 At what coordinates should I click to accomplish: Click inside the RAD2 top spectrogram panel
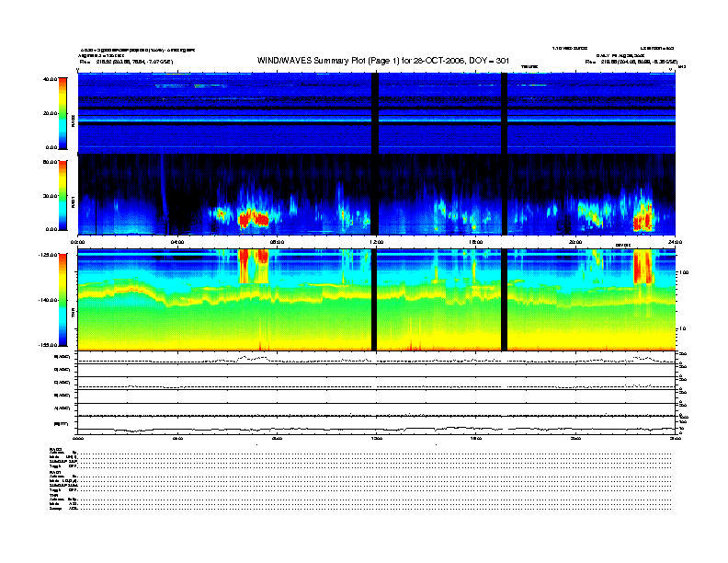[x=377, y=113]
